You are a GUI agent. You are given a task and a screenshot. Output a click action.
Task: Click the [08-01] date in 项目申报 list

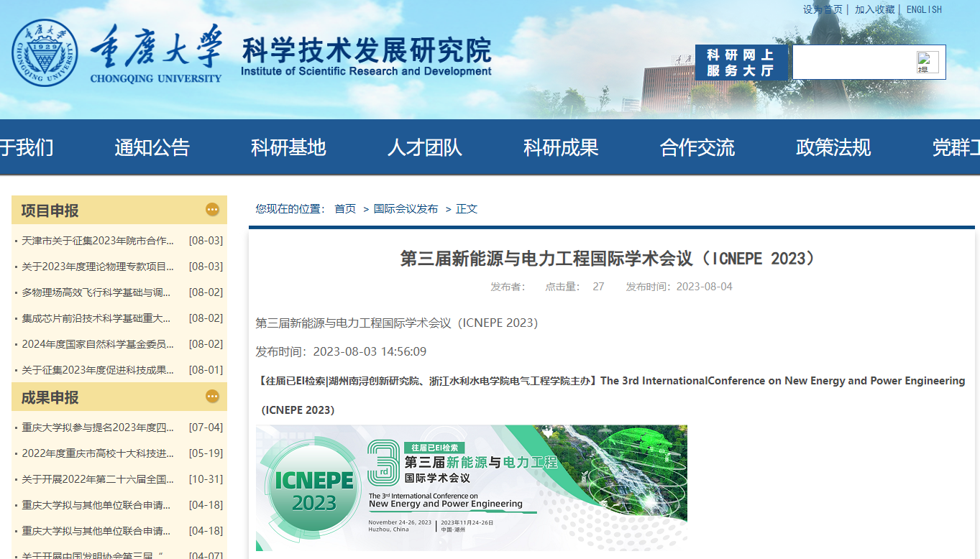click(x=206, y=370)
